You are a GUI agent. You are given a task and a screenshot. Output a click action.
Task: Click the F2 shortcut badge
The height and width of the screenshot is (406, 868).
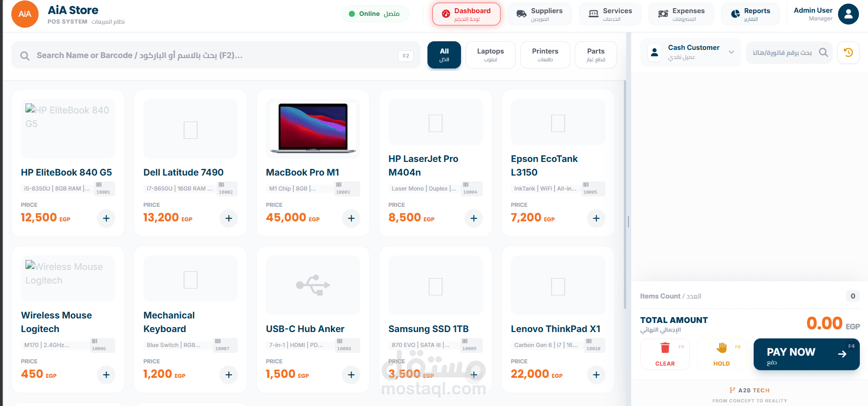tap(406, 56)
